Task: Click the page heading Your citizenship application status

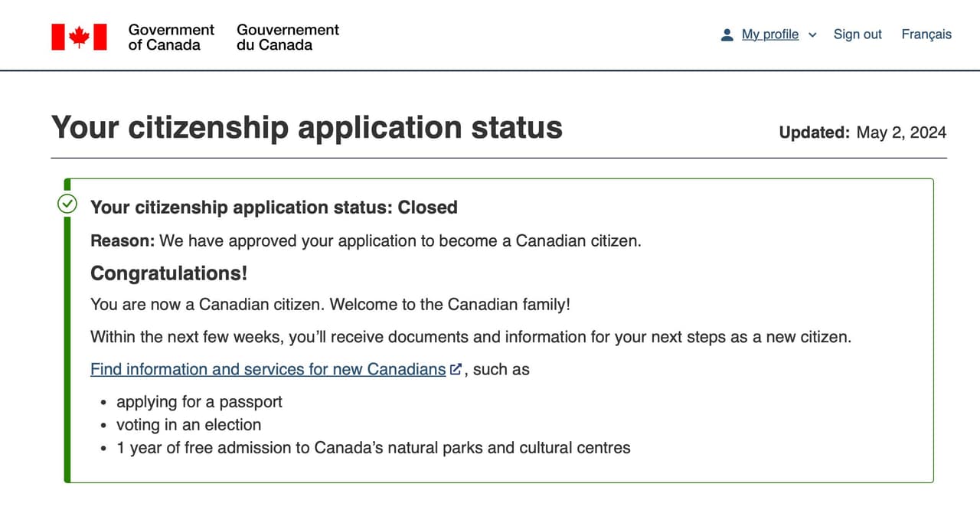Action: pos(307,127)
